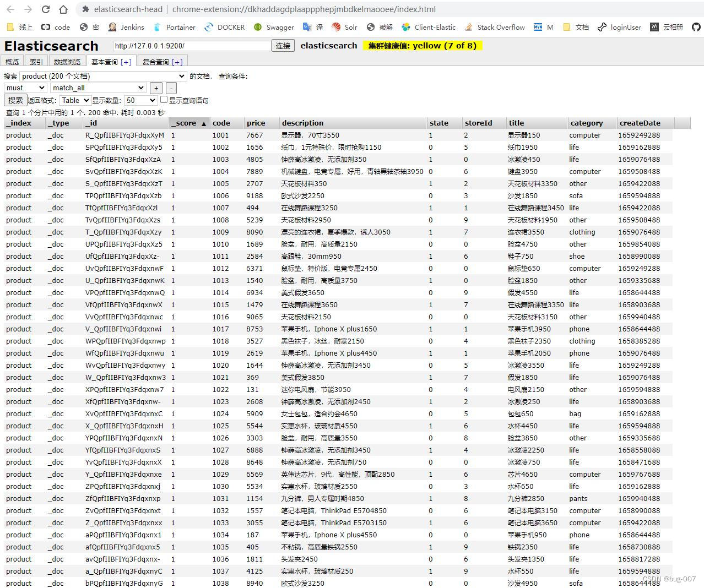Switch to the 索引 tab

(x=36, y=62)
